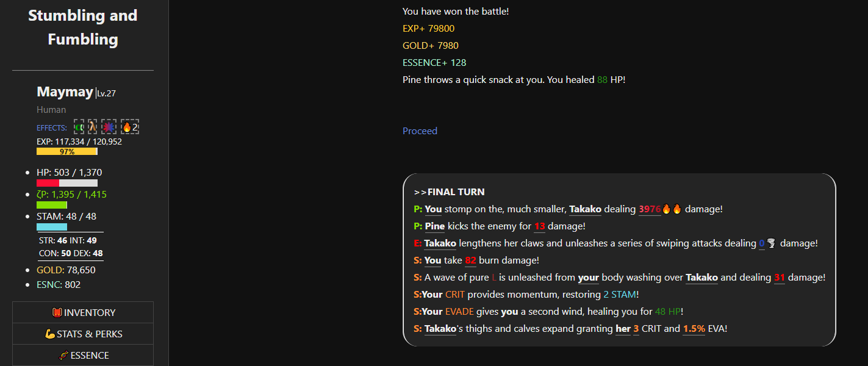Viewport: 868px width, 366px height.
Task: Click the fire emojis after 3976 damage
Action: pyautogui.click(x=672, y=209)
